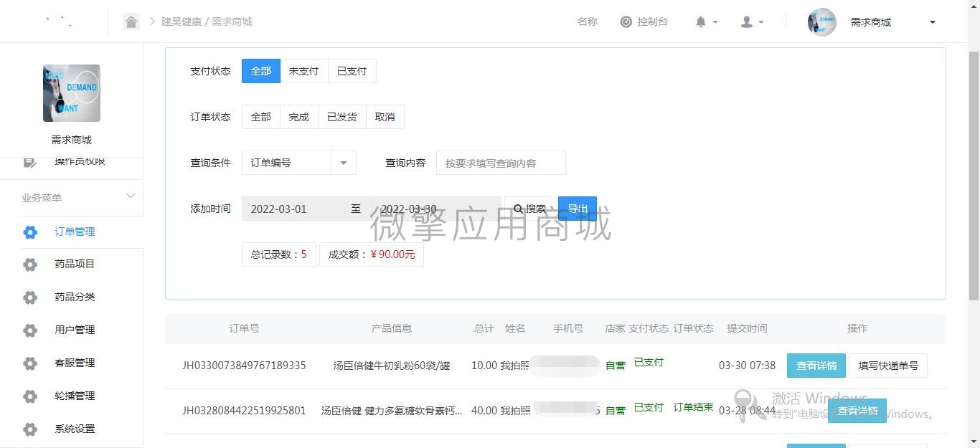
Task: Click the 系统设置 gear icon
Action: (x=30, y=429)
